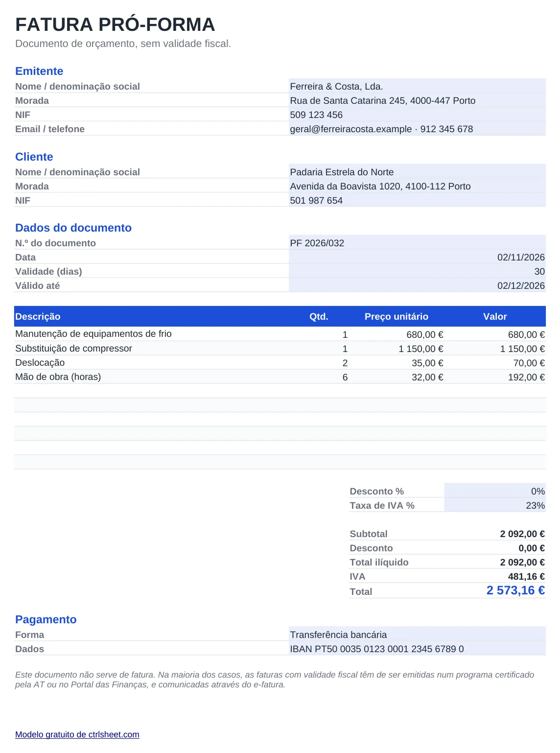Image resolution: width=560 pixels, height=753 pixels.
Task: Click the 'Desconto %' value '0%'
Action: click(538, 491)
